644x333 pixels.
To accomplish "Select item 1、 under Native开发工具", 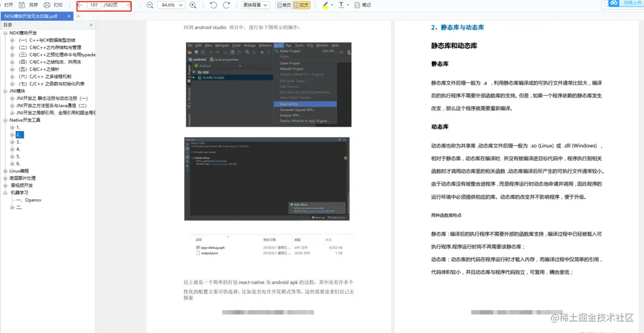I will pyautogui.click(x=19, y=127).
